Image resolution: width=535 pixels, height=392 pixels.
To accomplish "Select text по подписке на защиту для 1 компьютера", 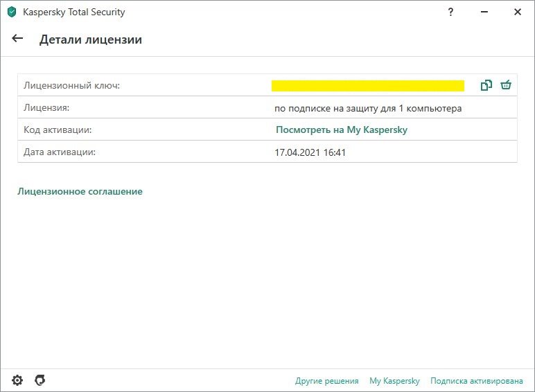I will coord(368,109).
